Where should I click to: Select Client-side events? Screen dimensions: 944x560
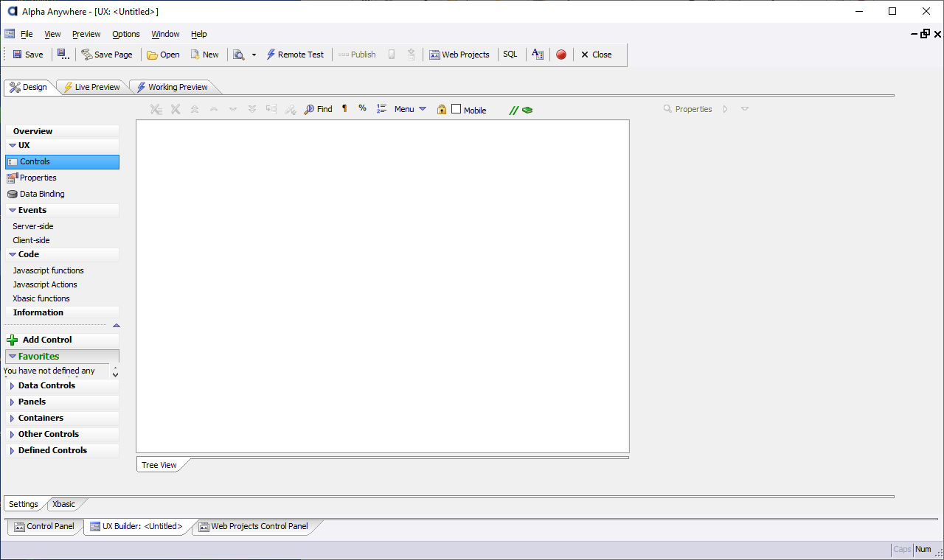coord(31,240)
